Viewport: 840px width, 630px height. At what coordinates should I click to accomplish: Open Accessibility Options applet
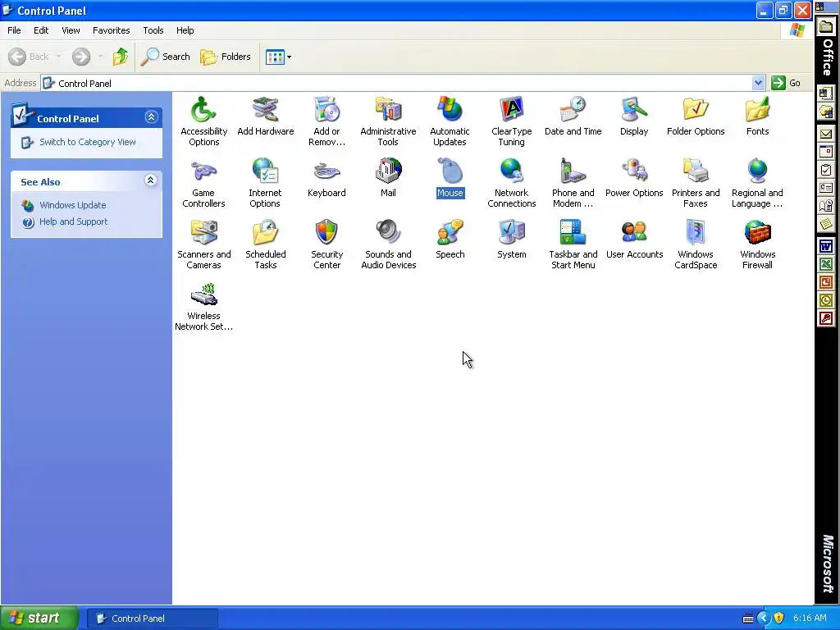(203, 110)
